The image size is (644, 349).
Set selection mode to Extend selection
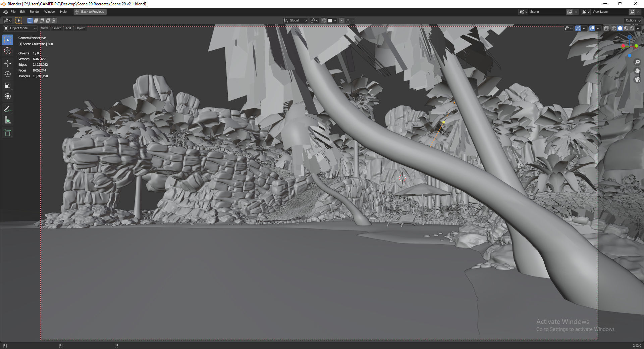click(x=36, y=20)
